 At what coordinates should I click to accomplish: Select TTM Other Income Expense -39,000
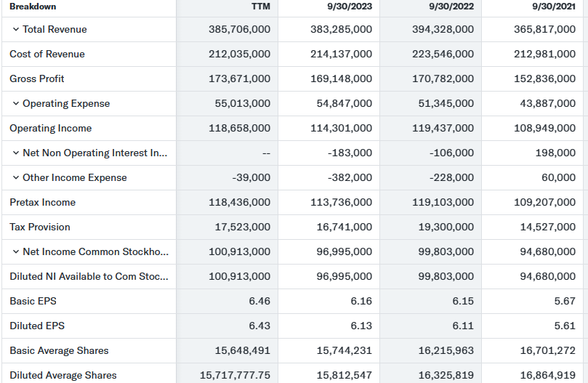251,178
